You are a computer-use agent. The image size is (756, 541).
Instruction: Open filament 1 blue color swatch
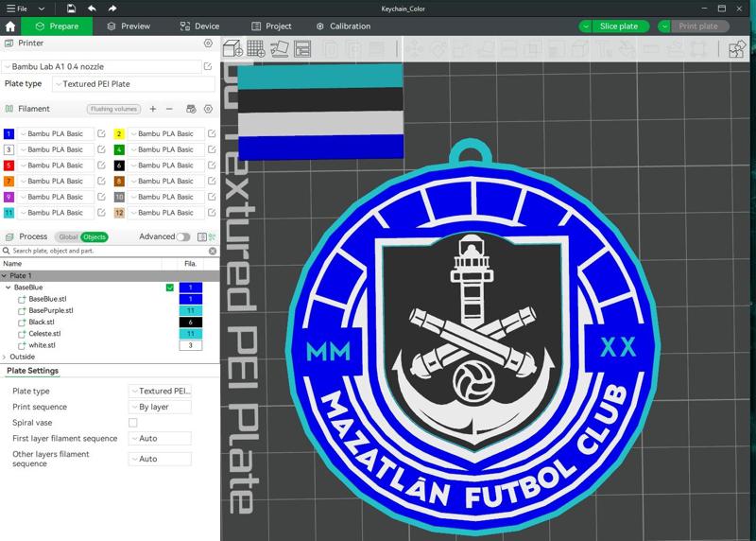[x=9, y=133]
